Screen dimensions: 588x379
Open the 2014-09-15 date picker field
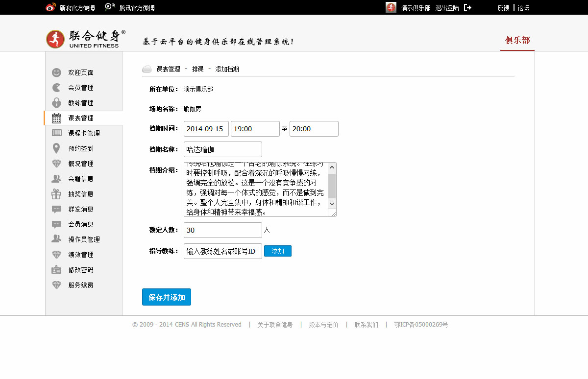(206, 129)
